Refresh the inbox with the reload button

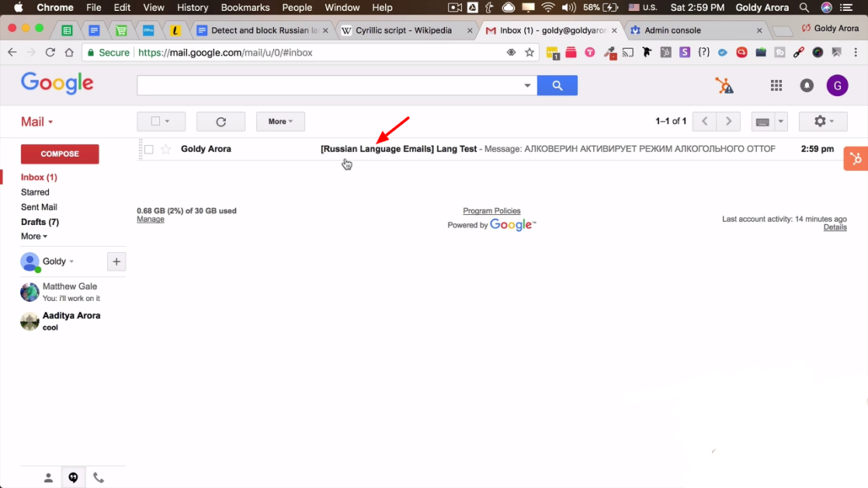tap(221, 121)
